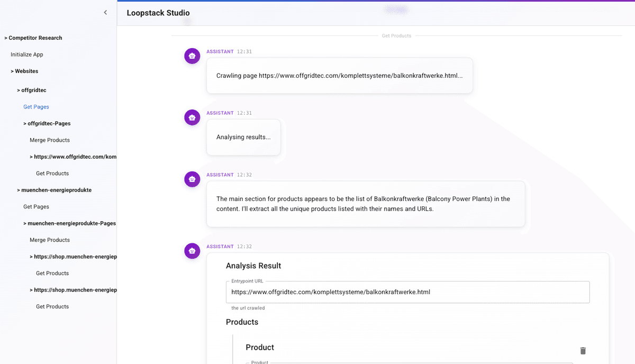Click the assistant avatar beside the Analysis Result card

[192, 251]
